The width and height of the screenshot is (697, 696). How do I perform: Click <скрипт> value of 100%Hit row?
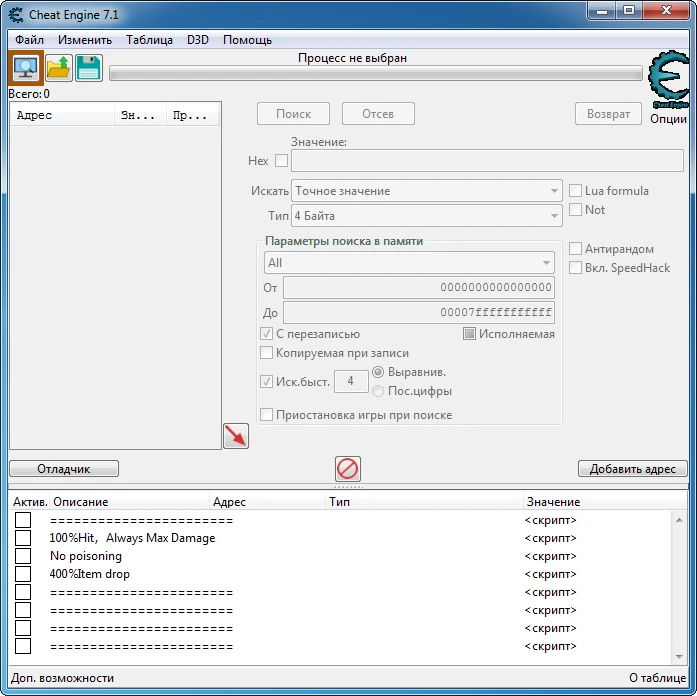click(x=550, y=538)
